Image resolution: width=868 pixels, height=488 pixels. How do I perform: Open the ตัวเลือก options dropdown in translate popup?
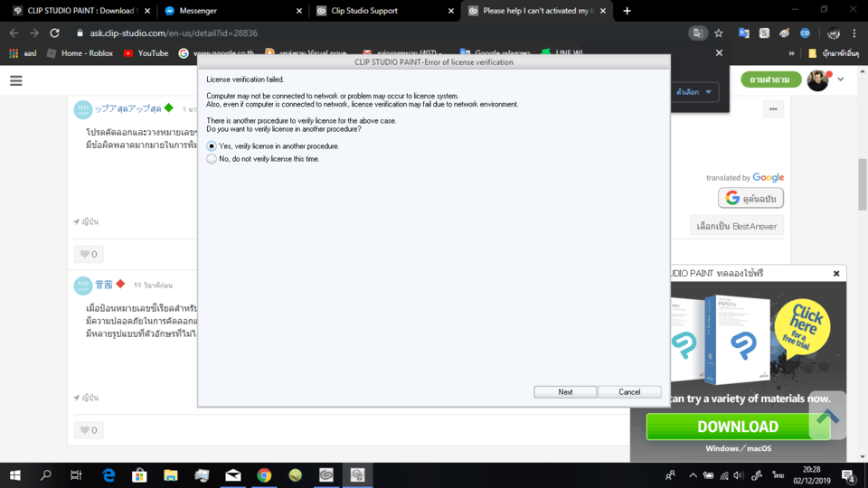click(694, 92)
